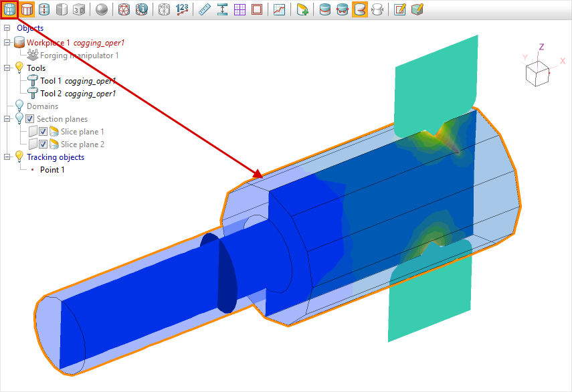This screenshot has height=392, width=572.
Task: Click the Forging manipulator 1 item
Action: 79,56
